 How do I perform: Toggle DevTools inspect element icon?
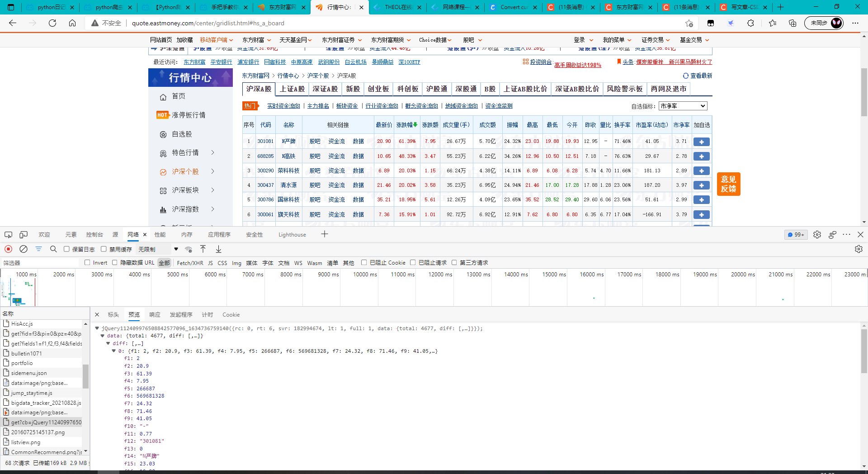coord(8,235)
